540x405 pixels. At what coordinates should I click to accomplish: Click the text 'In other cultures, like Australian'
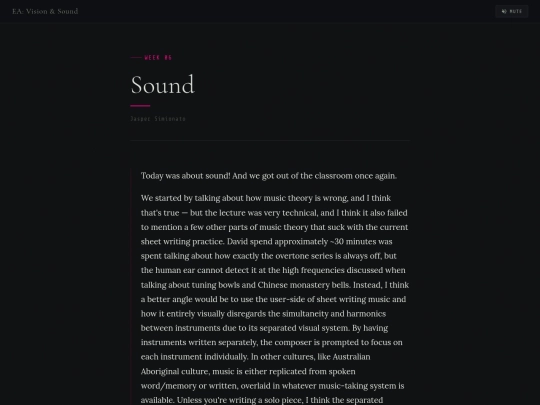coord(311,357)
